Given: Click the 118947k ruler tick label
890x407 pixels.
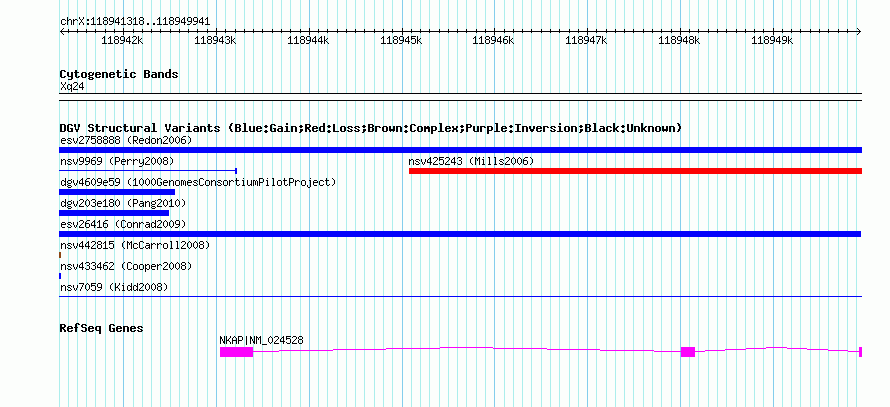Looking at the screenshot, I should click(x=586, y=40).
